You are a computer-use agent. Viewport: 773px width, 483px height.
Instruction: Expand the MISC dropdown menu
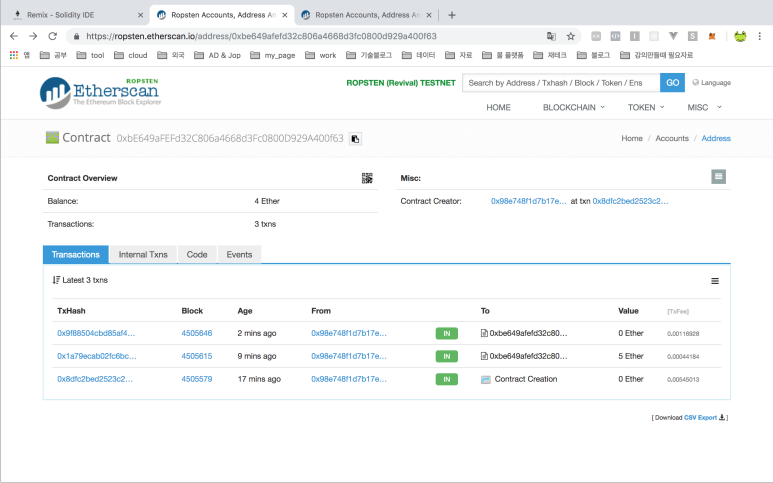(x=704, y=107)
